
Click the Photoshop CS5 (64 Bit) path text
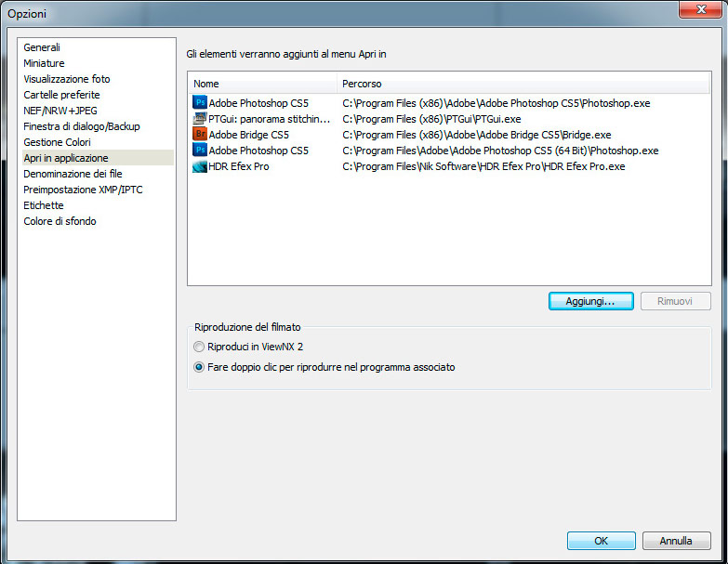pos(500,151)
